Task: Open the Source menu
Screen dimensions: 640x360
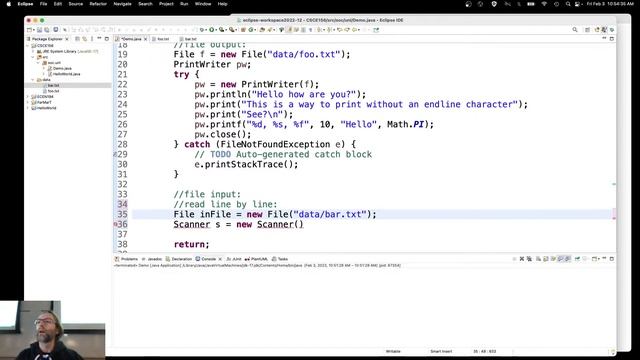Action: tap(76, 4)
